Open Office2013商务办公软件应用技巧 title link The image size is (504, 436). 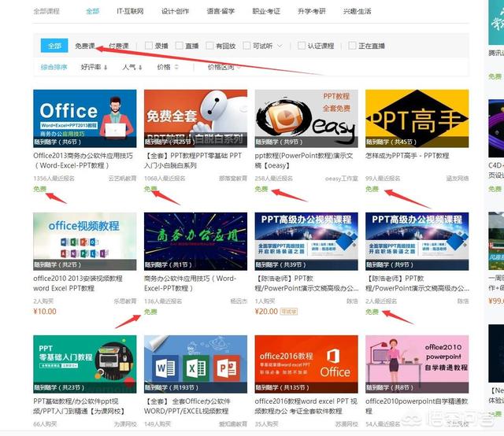(x=83, y=161)
